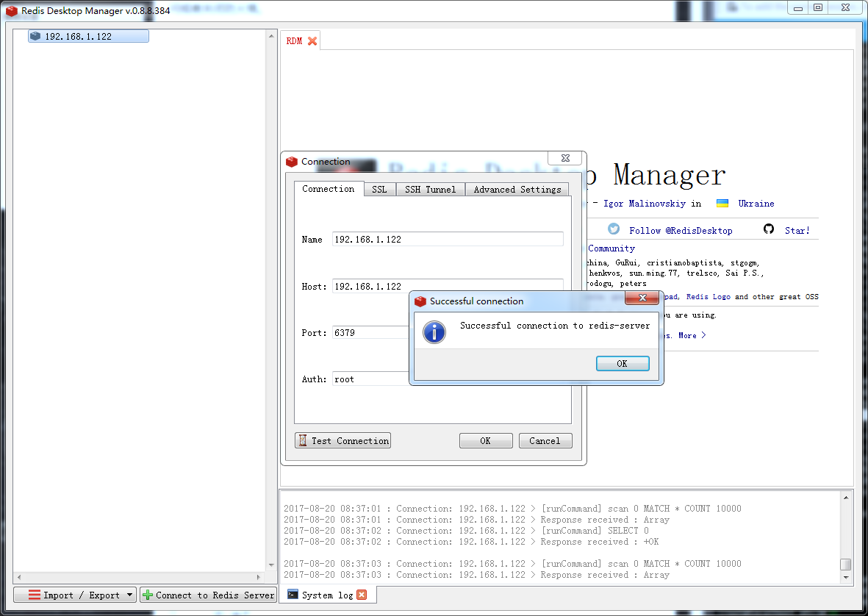This screenshot has width=868, height=616.
Task: Open the Redis Logo link
Action: pos(708,297)
